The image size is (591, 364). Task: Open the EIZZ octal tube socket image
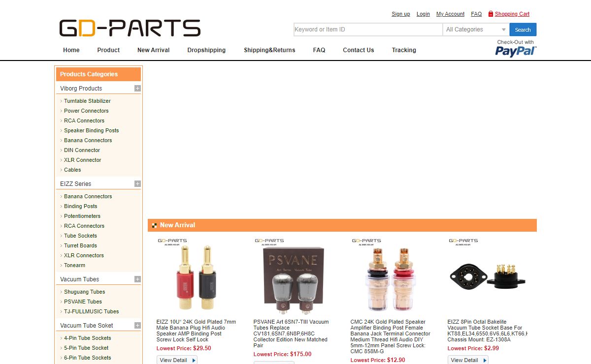(x=487, y=275)
